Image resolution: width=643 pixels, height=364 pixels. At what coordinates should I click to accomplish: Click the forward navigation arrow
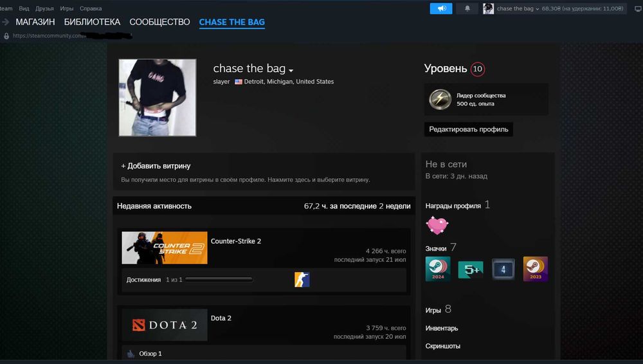click(6, 22)
